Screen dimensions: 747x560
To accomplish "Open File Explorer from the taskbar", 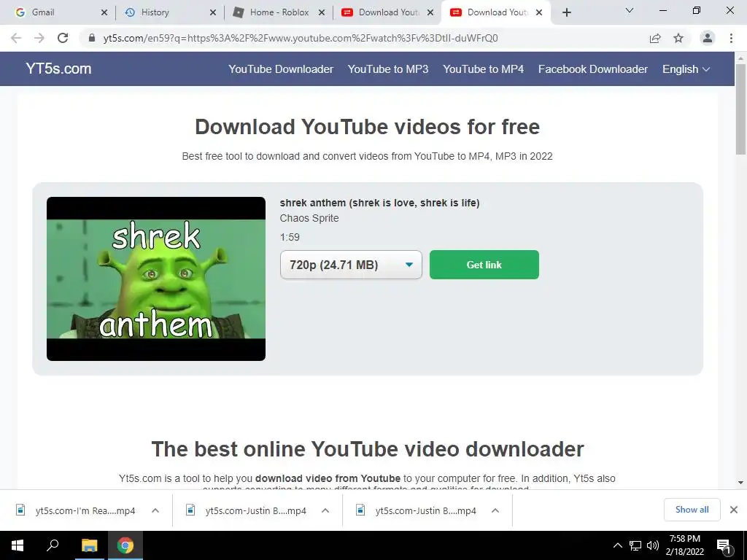I will (89, 545).
